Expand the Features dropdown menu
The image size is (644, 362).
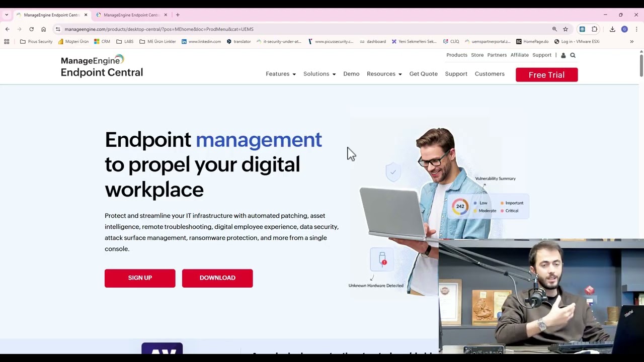tap(281, 74)
